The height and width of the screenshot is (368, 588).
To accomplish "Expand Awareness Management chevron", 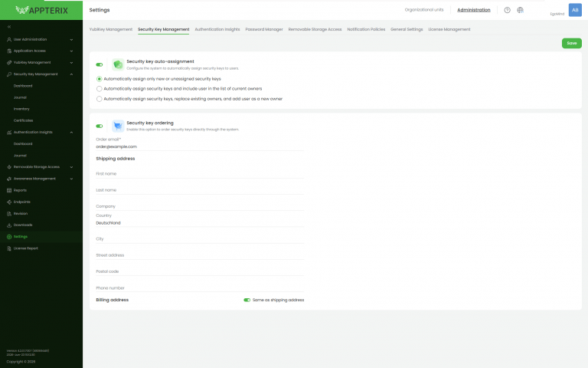I will (x=71, y=179).
